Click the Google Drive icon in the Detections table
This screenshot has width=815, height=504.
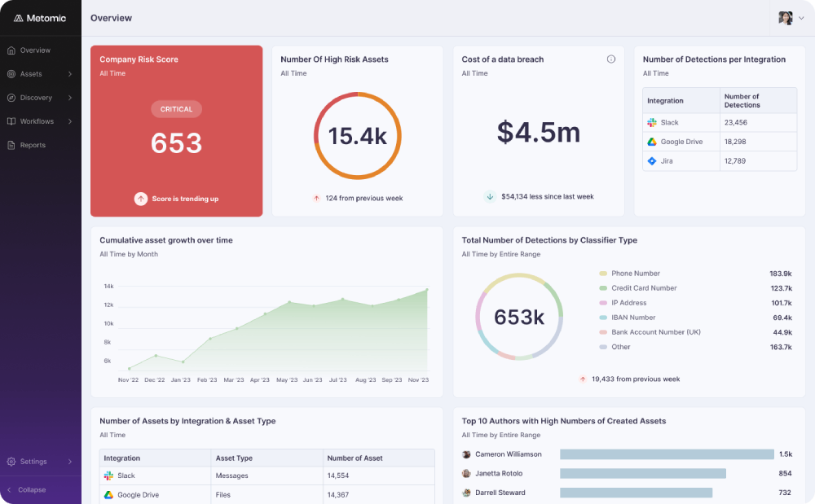(652, 142)
